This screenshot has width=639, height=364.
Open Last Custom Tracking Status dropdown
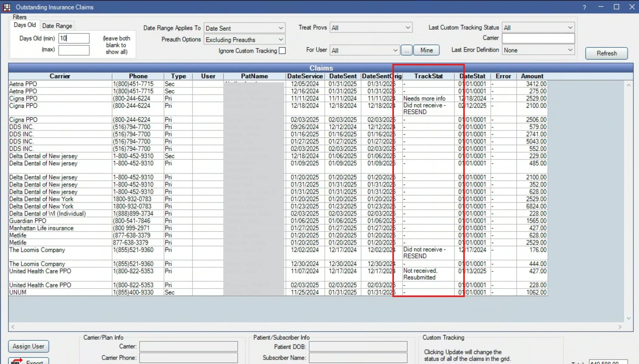coord(538,28)
